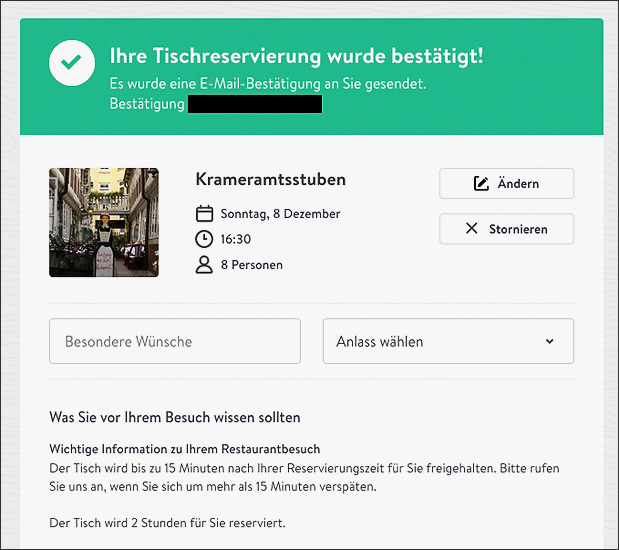The width and height of the screenshot is (619, 550).
Task: Click the white confirmation checkmark icon
Action: point(71,62)
